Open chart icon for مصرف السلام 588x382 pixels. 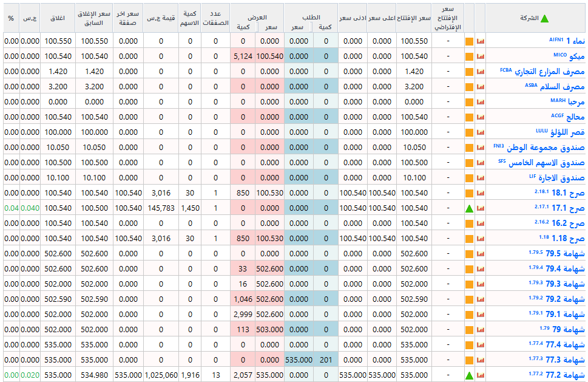point(481,87)
